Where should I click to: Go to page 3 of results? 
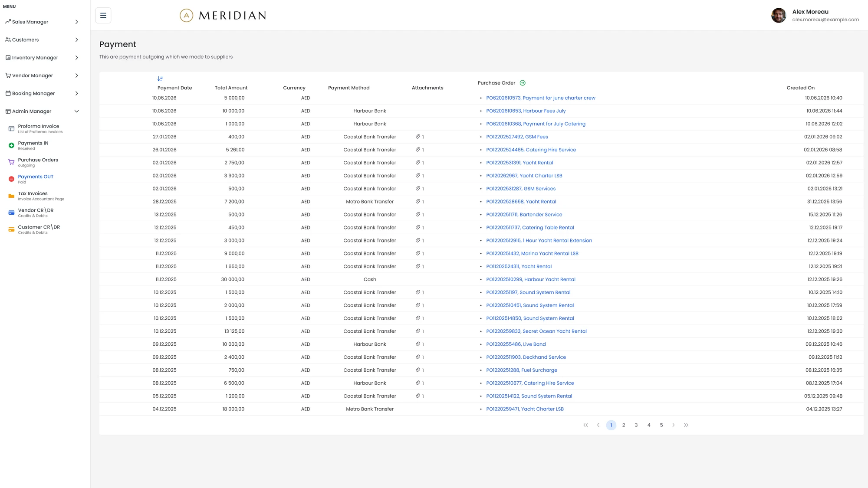[x=636, y=425]
